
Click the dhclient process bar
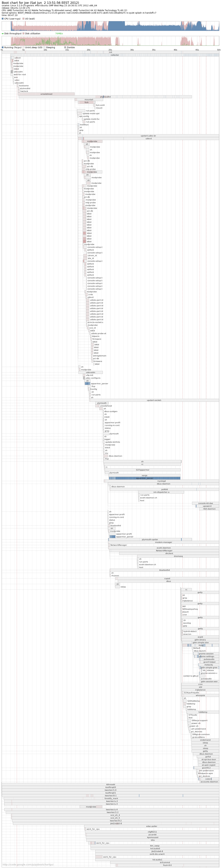169,554
